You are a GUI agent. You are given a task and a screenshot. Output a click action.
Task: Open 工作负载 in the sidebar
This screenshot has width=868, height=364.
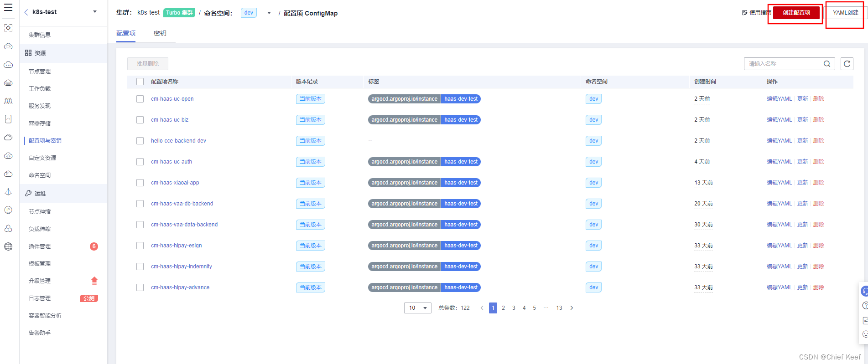(x=40, y=89)
